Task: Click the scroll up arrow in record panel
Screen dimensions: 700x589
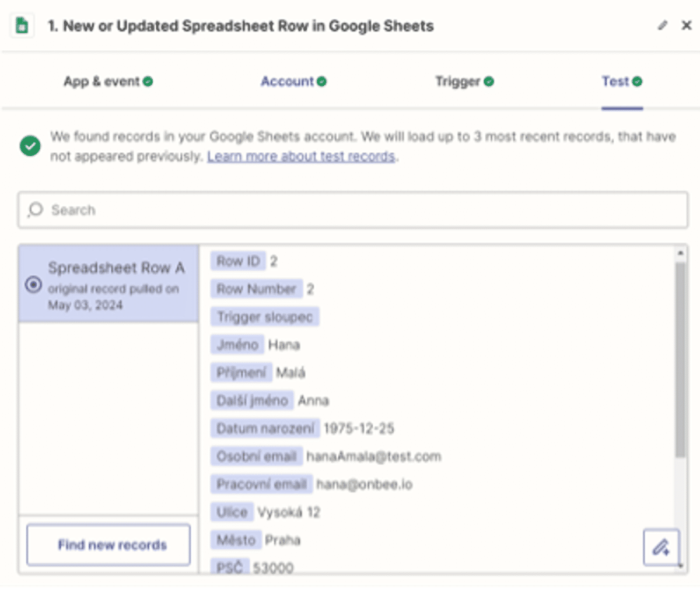Action: tap(680, 253)
